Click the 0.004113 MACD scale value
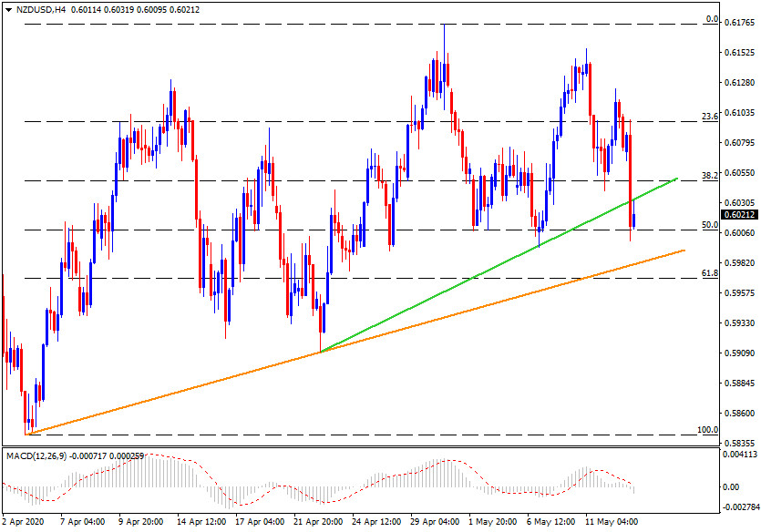This screenshot has height=532, width=761. (741, 454)
